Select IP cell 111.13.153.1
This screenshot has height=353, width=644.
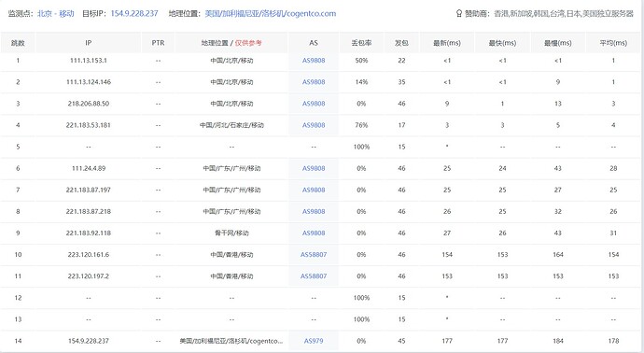pos(89,61)
